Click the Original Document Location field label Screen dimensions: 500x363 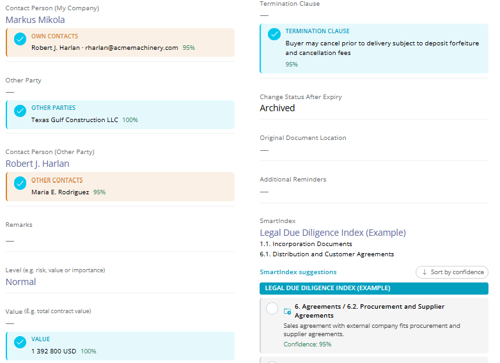303,138
